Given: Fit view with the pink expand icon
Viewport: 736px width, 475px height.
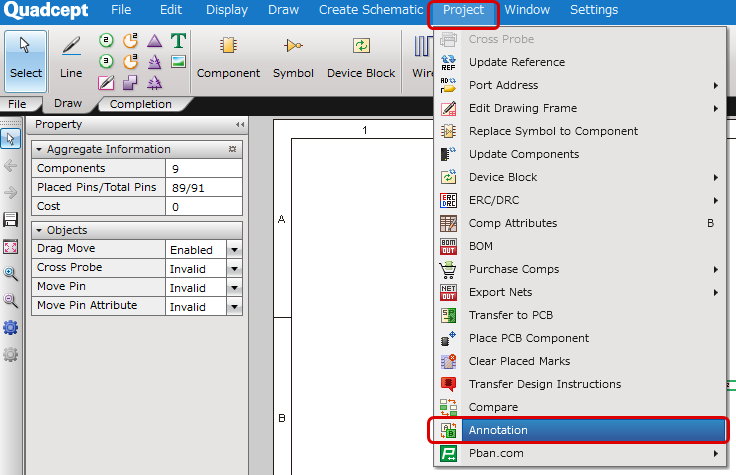Looking at the screenshot, I should point(10,246).
